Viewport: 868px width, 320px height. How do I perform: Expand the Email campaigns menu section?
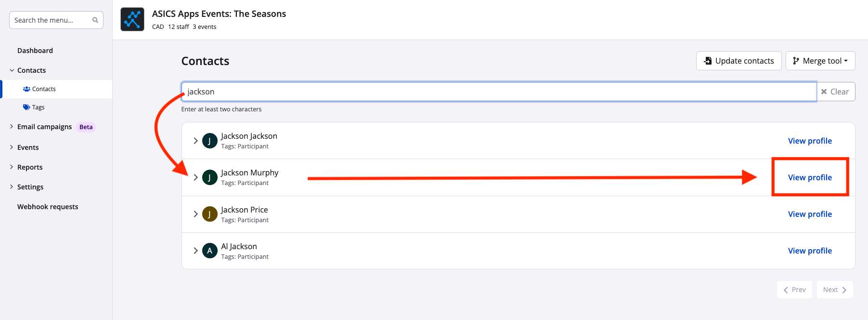(x=44, y=127)
